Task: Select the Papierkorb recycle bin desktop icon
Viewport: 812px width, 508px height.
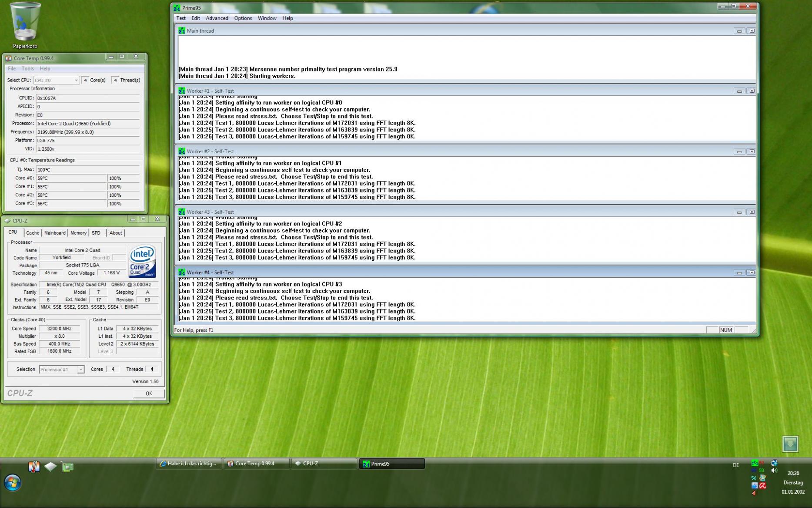Action: (25, 25)
